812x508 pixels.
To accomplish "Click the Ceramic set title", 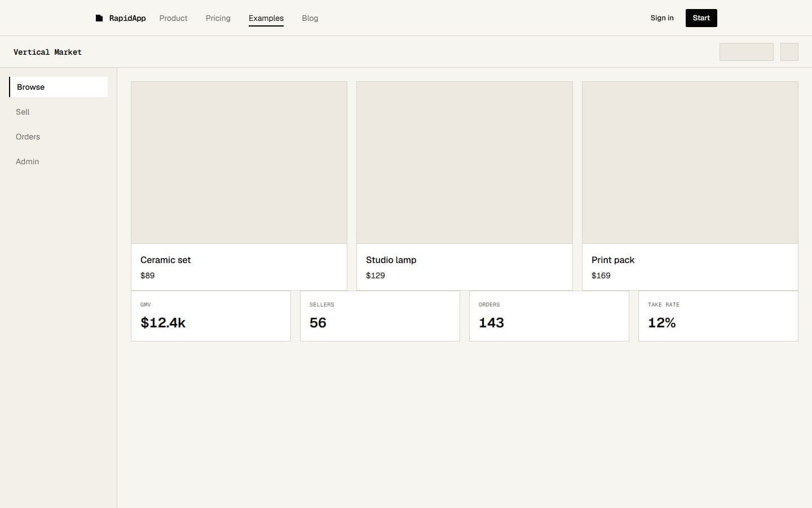I will pyautogui.click(x=166, y=260).
